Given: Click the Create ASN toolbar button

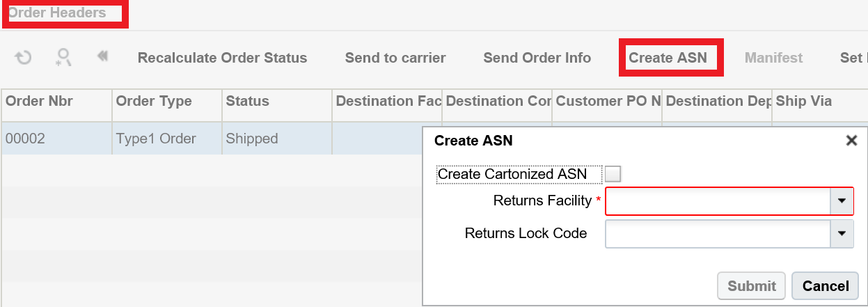Looking at the screenshot, I should click(668, 58).
